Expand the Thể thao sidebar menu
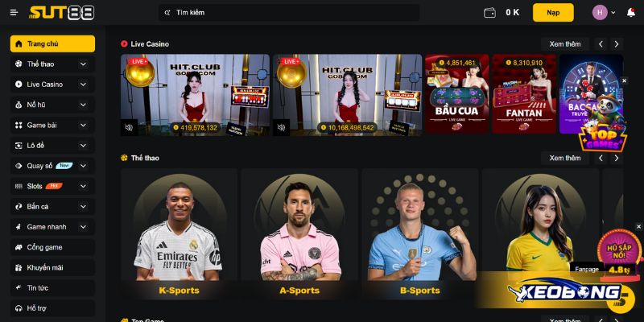Image resolution: width=644 pixels, height=322 pixels. [84, 64]
